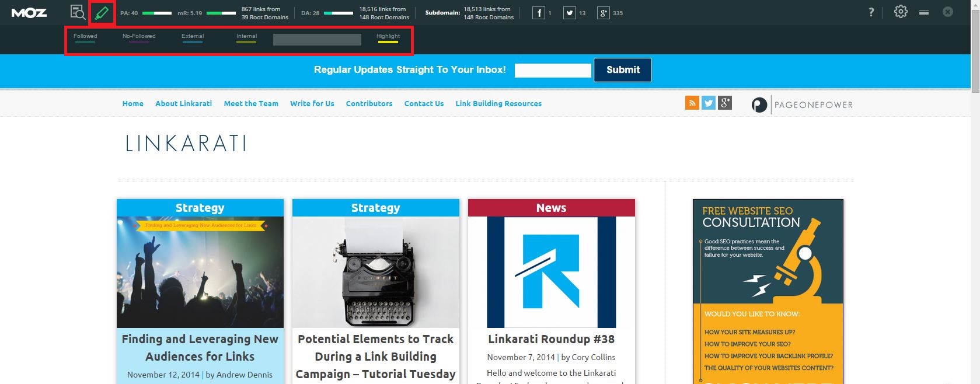The width and height of the screenshot is (980, 384).
Task: Click the email input field for updates
Action: 552,71
